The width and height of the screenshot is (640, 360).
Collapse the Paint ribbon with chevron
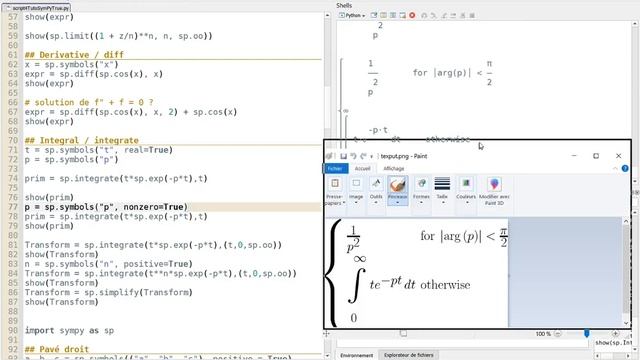click(615, 169)
